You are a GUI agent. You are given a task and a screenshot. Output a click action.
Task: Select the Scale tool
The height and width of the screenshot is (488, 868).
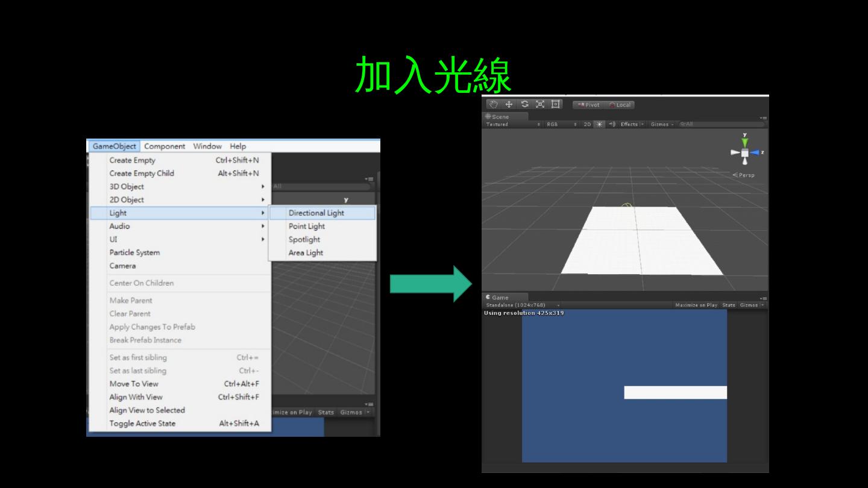[540, 104]
